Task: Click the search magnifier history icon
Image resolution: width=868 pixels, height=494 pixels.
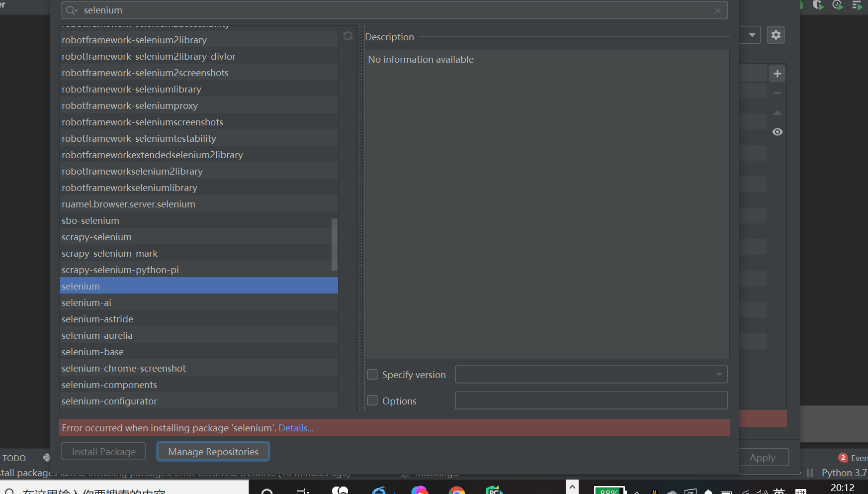Action: 72,10
